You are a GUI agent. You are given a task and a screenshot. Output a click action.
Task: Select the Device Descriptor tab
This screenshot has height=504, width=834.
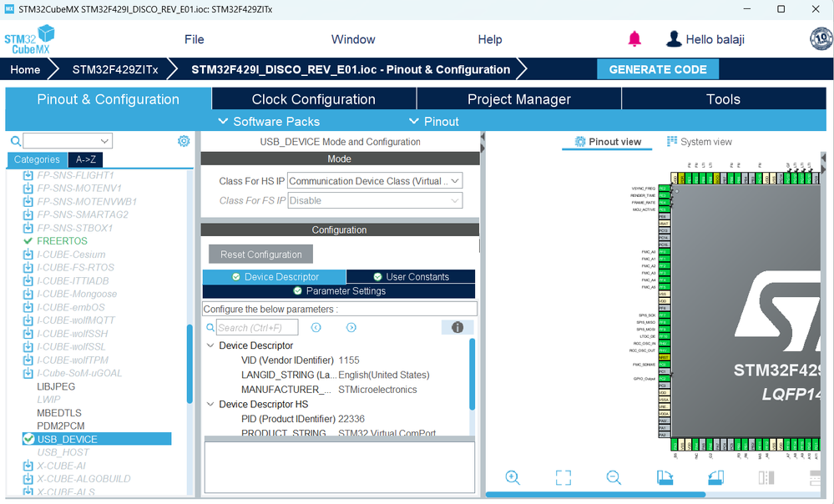click(x=275, y=276)
